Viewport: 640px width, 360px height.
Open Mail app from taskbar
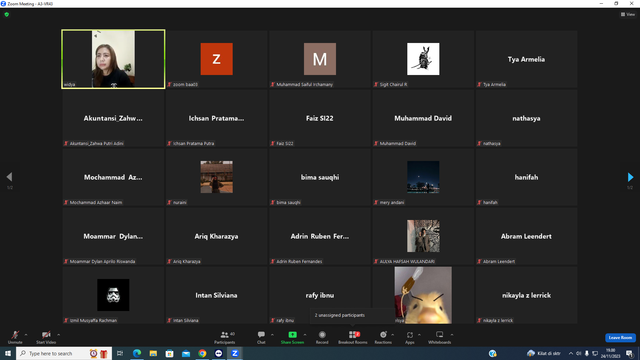pos(186,353)
